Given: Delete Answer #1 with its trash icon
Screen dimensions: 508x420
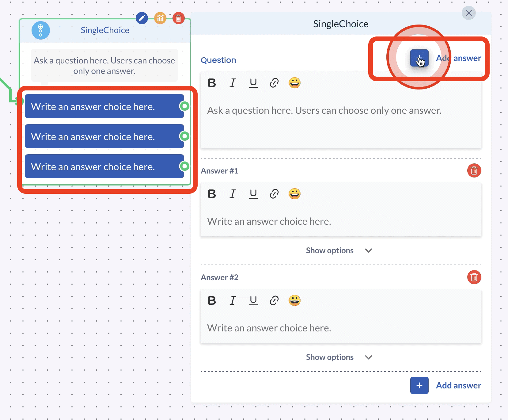Looking at the screenshot, I should point(474,170).
